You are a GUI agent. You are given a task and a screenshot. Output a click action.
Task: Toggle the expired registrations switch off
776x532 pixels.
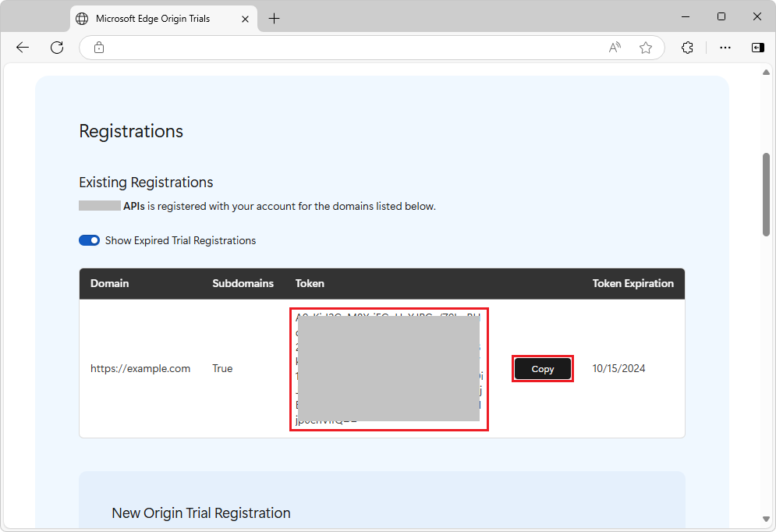tap(89, 240)
